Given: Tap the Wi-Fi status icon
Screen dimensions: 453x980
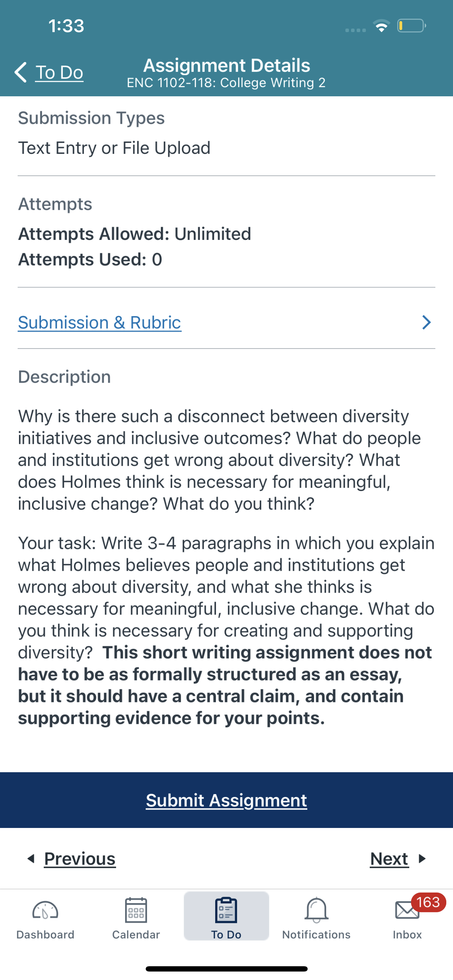Looking at the screenshot, I should [x=381, y=26].
